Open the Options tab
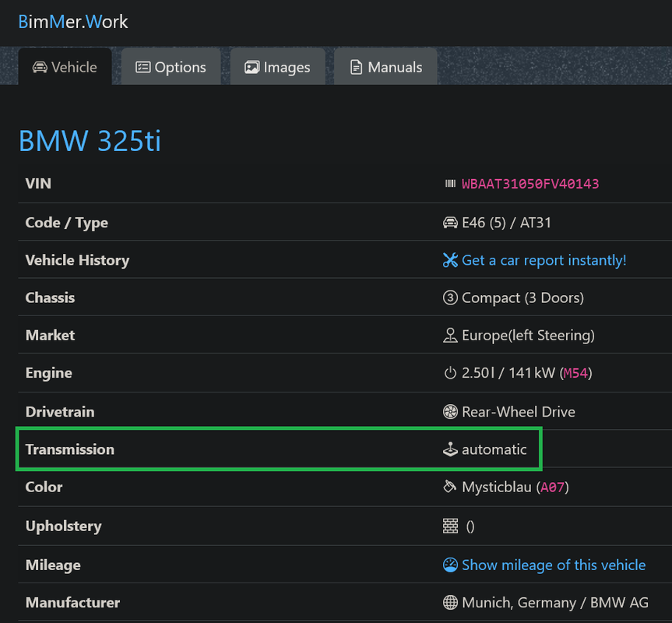Image resolution: width=672 pixels, height=623 pixels. [x=171, y=67]
